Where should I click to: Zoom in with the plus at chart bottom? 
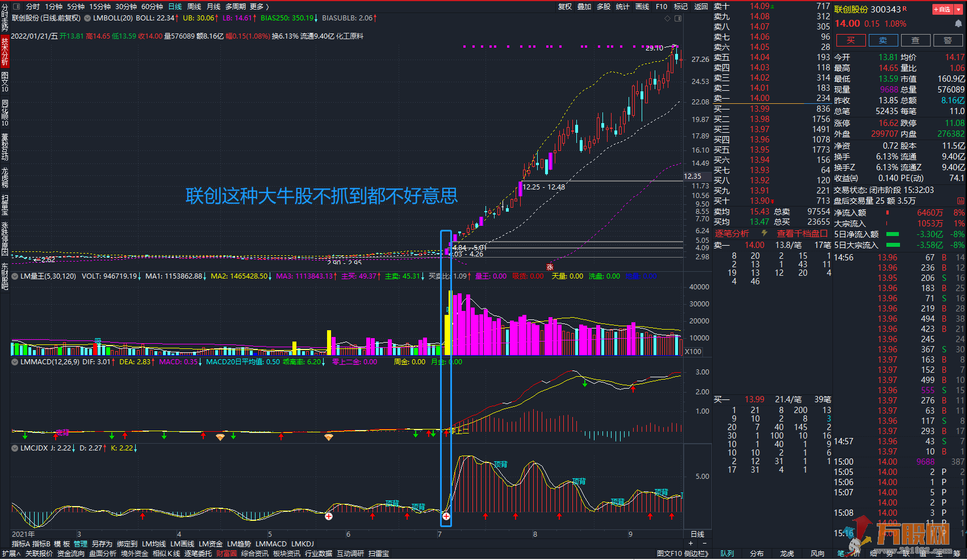pos(690,543)
